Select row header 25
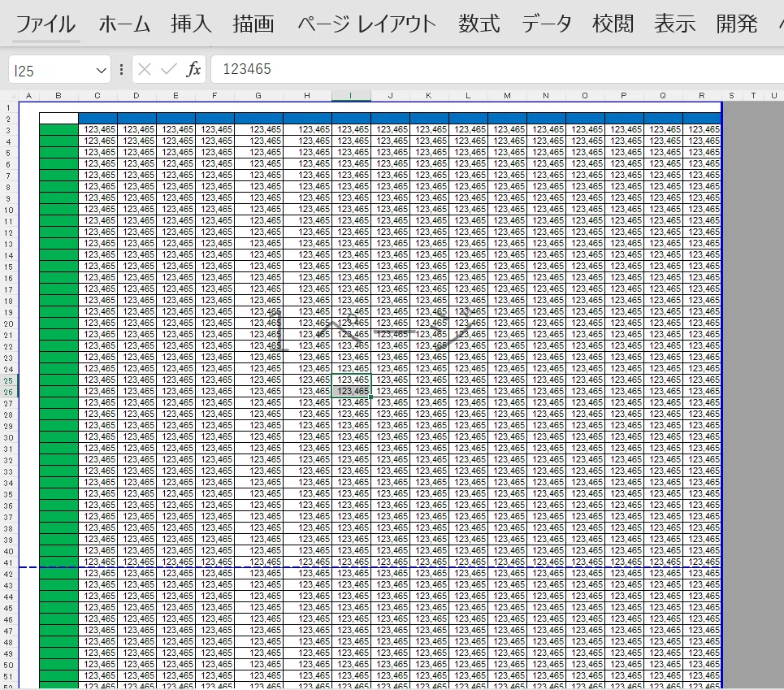 tap(8, 380)
